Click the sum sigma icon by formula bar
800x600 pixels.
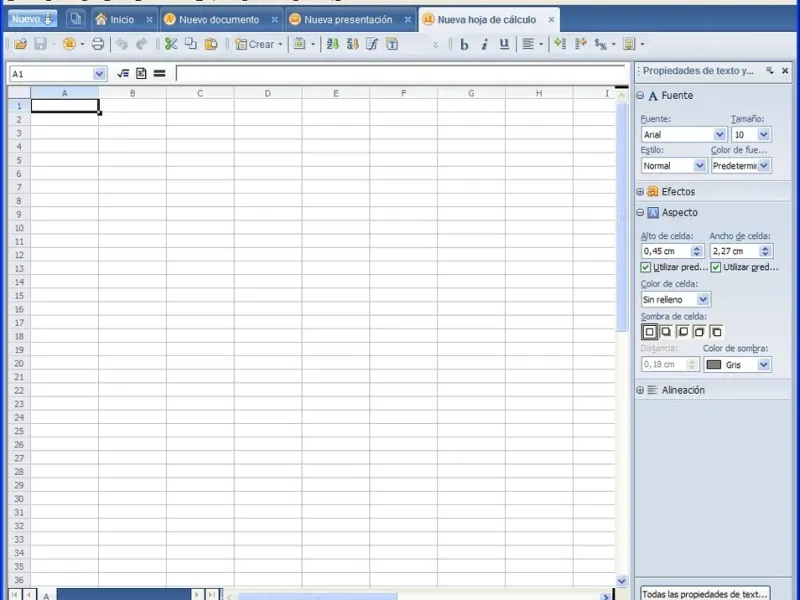coord(141,74)
